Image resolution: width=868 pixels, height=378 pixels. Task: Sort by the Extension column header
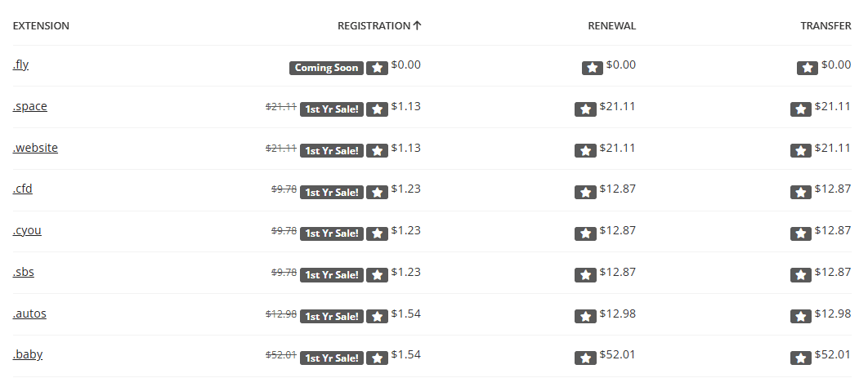point(41,26)
